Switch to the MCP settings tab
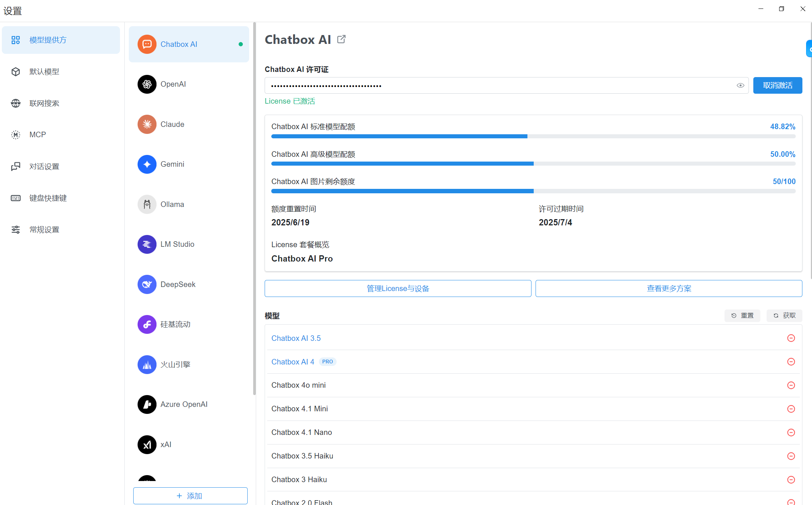 tap(38, 135)
